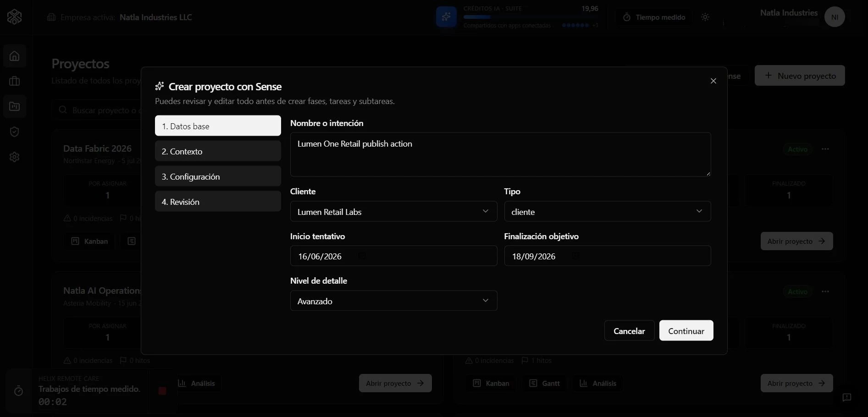Image resolution: width=868 pixels, height=417 pixels.
Task: Click the Inicio tentativo date field
Action: 393,256
